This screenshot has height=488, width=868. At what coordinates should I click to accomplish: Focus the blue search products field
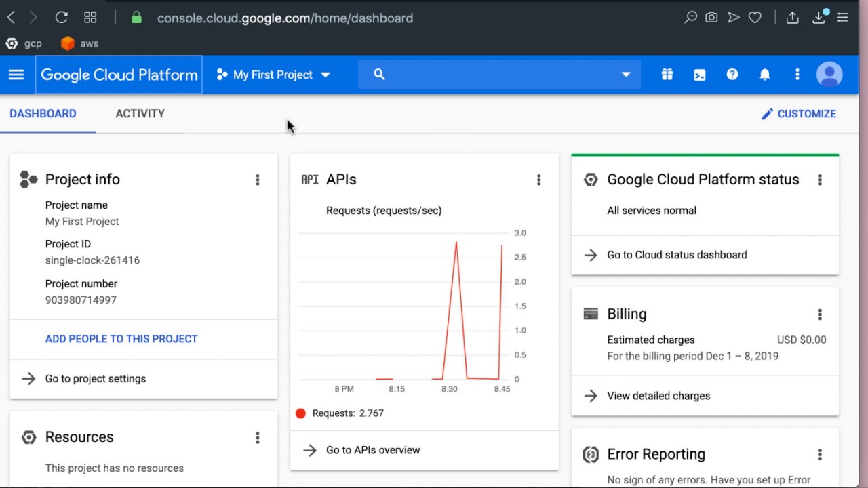[499, 75]
